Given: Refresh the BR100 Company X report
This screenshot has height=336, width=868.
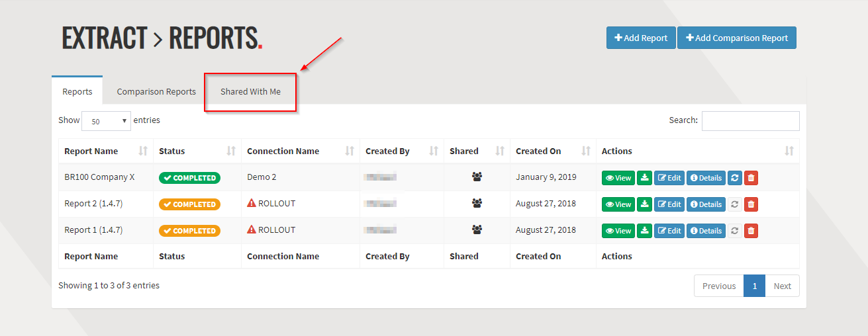Looking at the screenshot, I should [734, 178].
